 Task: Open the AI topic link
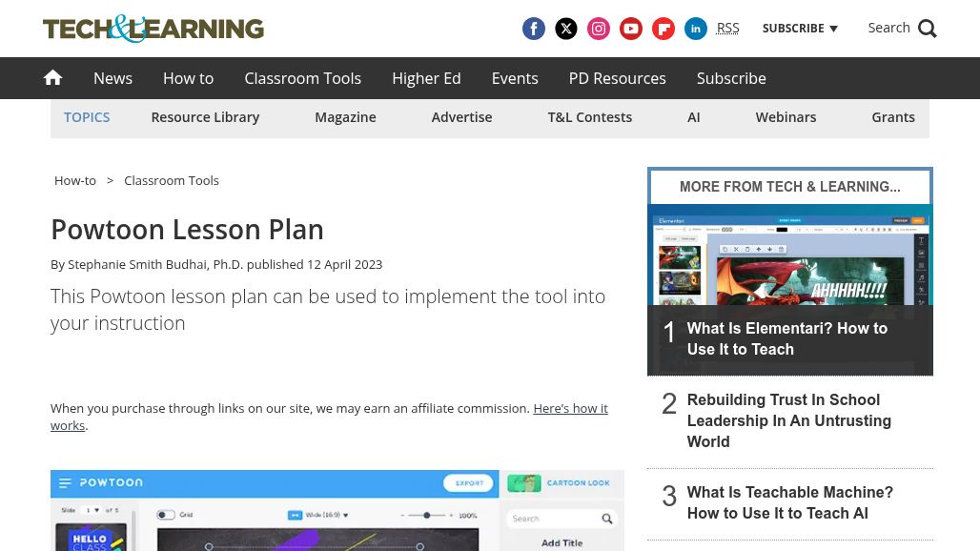point(694,117)
